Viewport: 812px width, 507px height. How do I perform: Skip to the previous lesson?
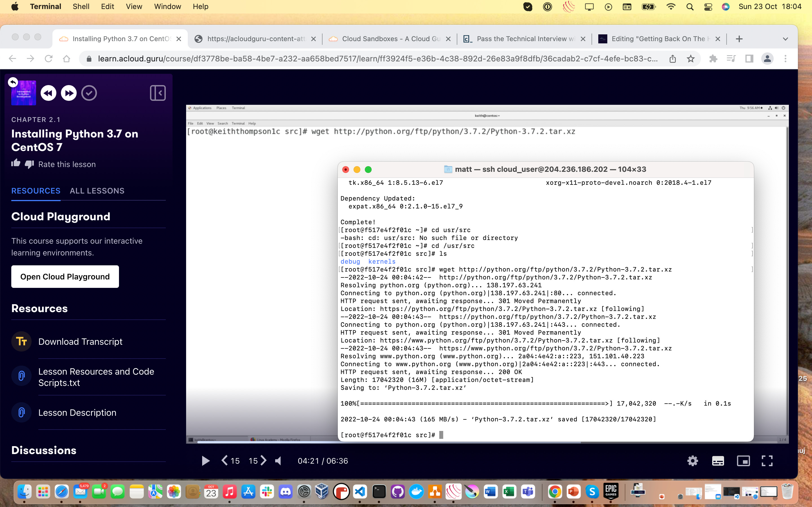pyautogui.click(x=49, y=93)
